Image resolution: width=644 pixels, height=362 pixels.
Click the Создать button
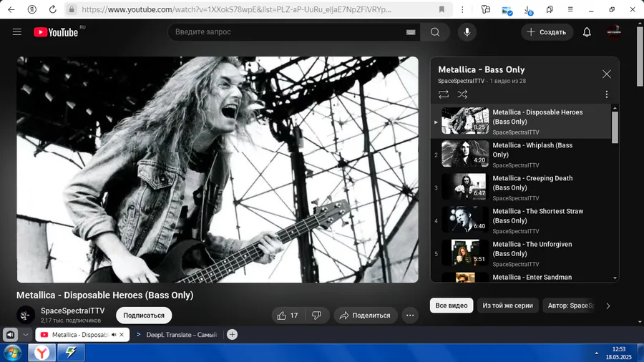[x=547, y=32]
